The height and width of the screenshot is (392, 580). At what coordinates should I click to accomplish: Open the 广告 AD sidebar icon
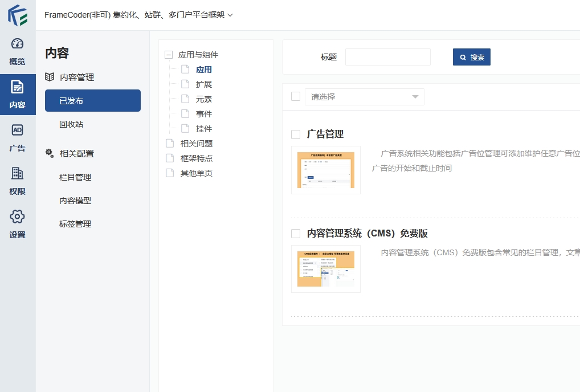[18, 130]
